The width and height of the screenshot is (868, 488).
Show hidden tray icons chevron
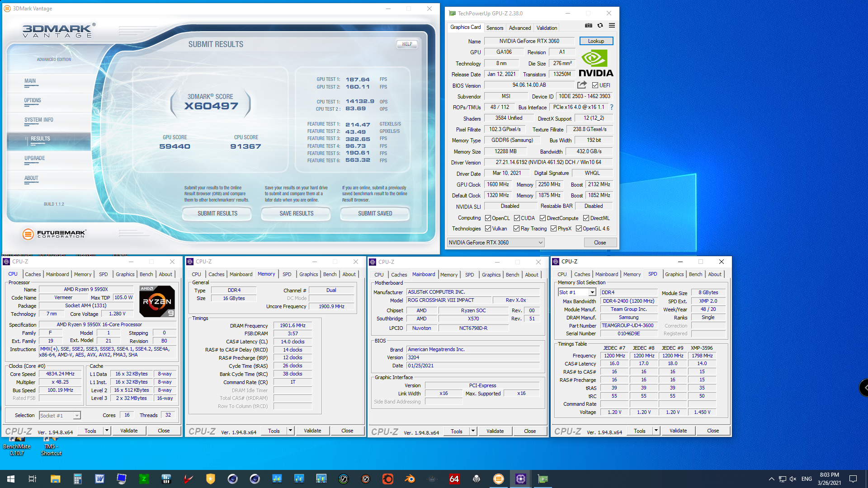pos(771,479)
